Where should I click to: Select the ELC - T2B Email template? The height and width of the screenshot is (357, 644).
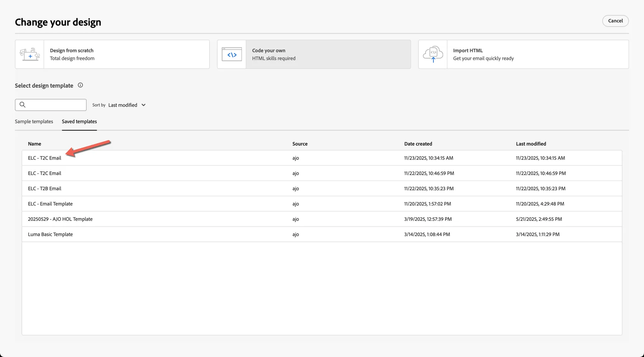click(x=322, y=189)
